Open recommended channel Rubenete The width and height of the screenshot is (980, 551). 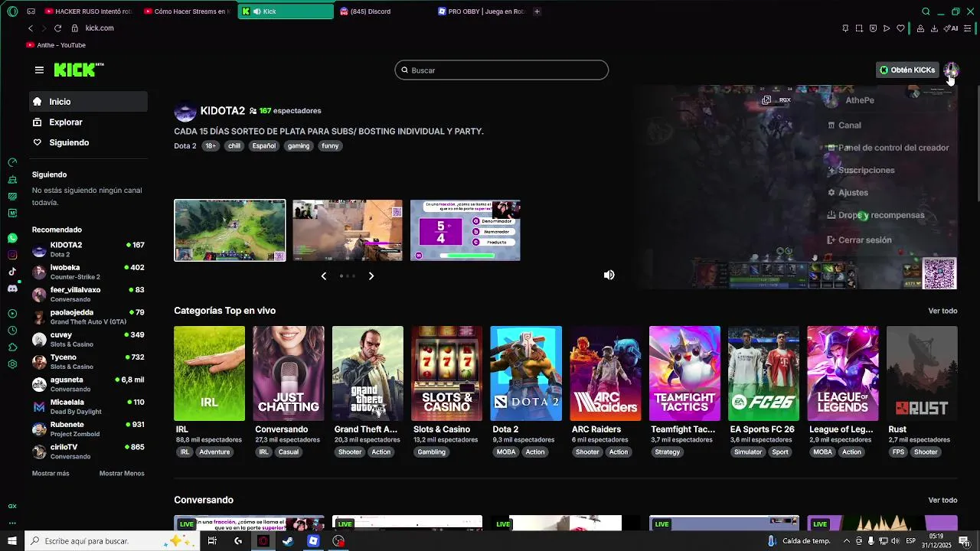point(88,429)
